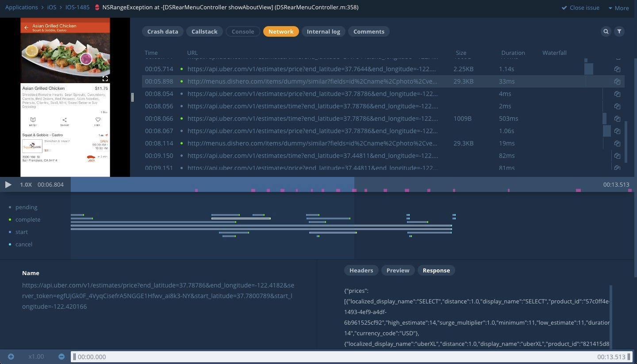Open the iOS breadcrumb link
The image size is (637, 364).
point(52,7)
